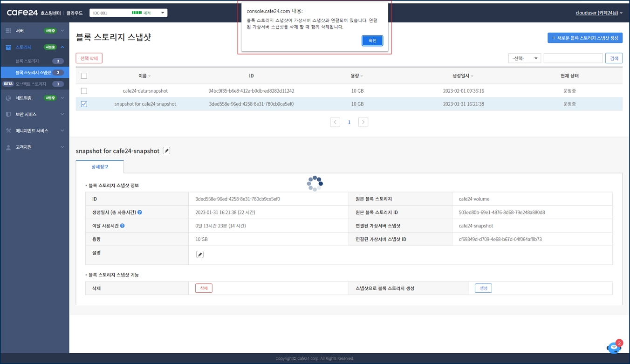
Task: Click the 선택 삭제 button
Action: [x=89, y=58]
